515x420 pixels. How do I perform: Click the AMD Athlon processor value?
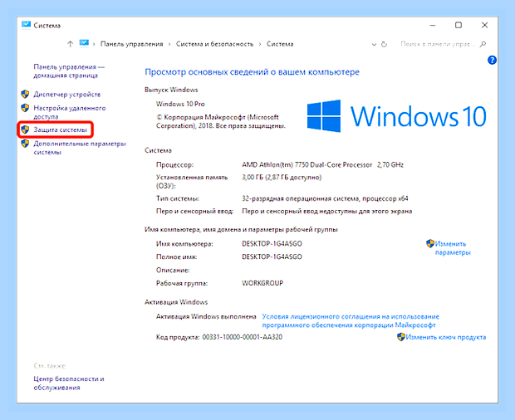322,164
